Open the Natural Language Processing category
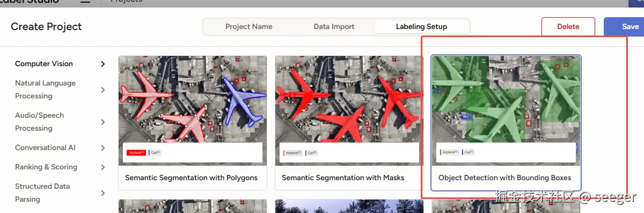 pyautogui.click(x=45, y=89)
